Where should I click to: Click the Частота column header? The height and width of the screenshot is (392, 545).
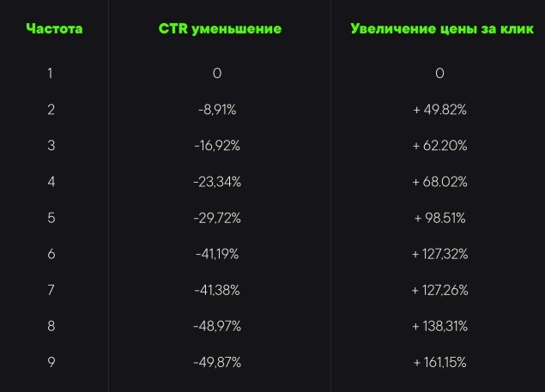[55, 29]
